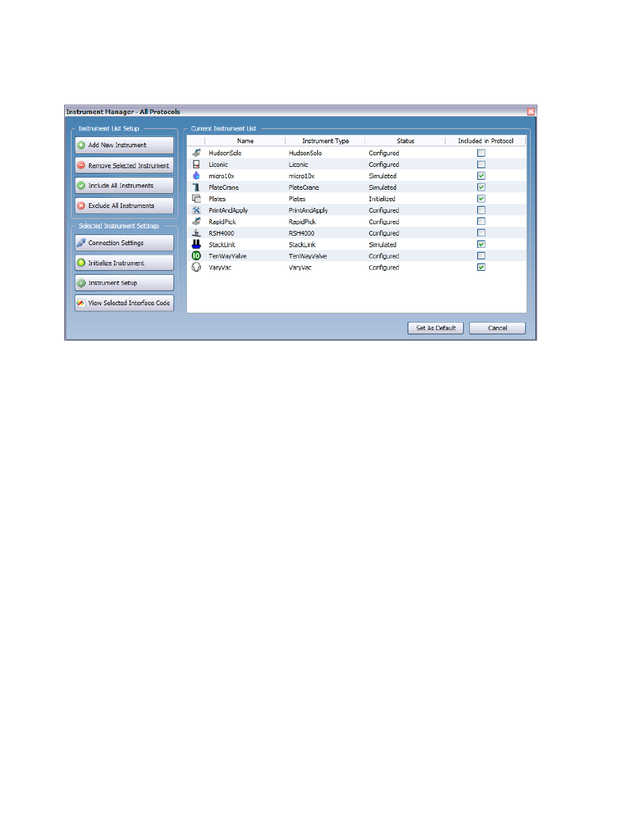This screenshot has width=644, height=834.
Task: Click the RapidPick row icon
Action: click(196, 221)
